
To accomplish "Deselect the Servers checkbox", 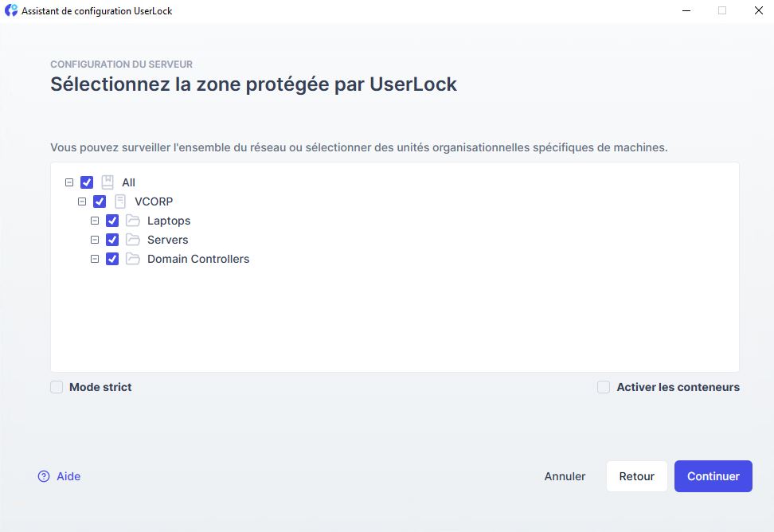I will tap(112, 240).
